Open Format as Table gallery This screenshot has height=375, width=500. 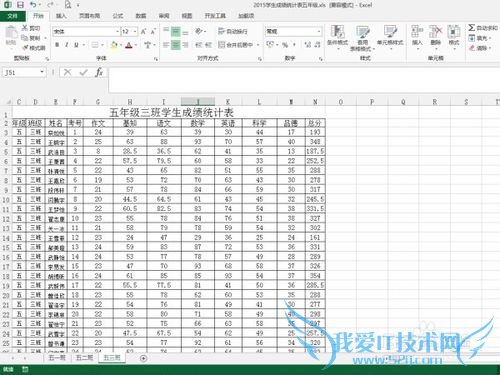click(363, 38)
